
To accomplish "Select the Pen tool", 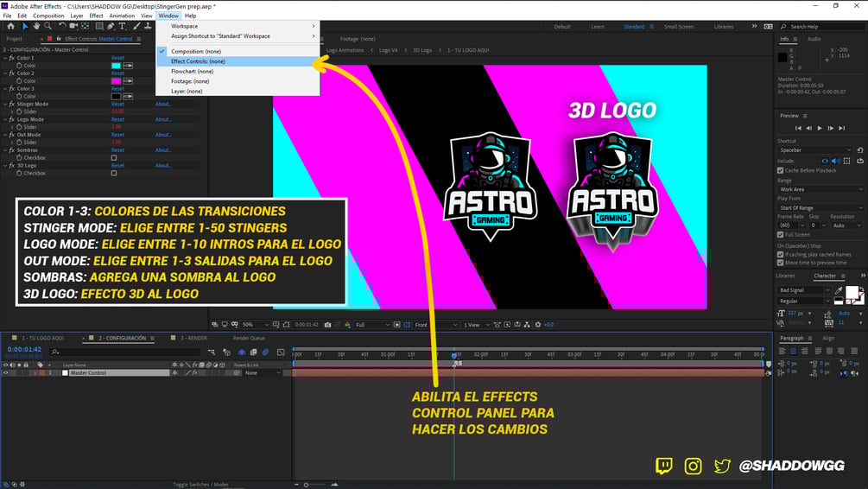I will click(111, 26).
